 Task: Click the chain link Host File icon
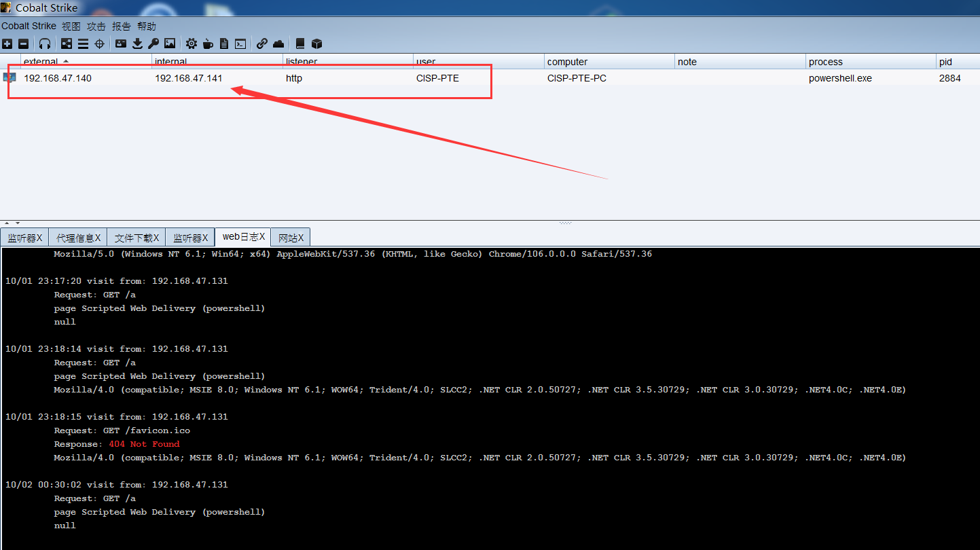(x=262, y=43)
